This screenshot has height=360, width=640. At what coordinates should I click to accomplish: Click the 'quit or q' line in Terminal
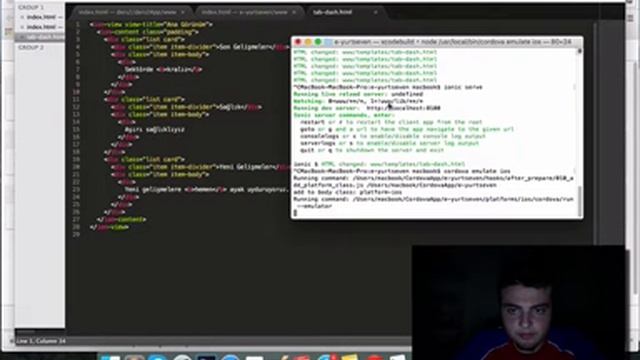(x=372, y=150)
